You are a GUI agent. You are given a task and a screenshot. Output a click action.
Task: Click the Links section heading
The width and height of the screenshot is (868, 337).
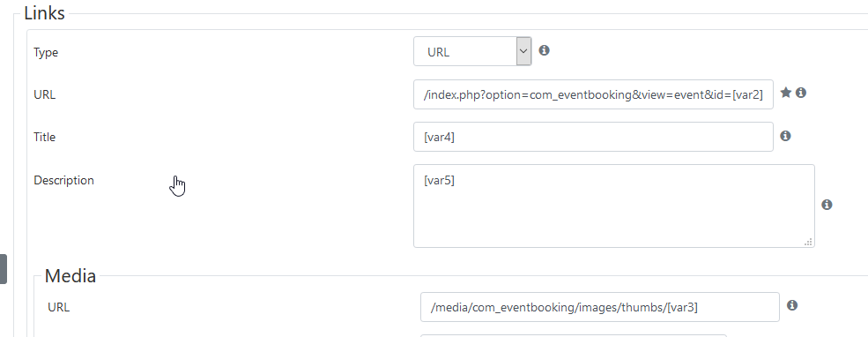click(x=44, y=12)
